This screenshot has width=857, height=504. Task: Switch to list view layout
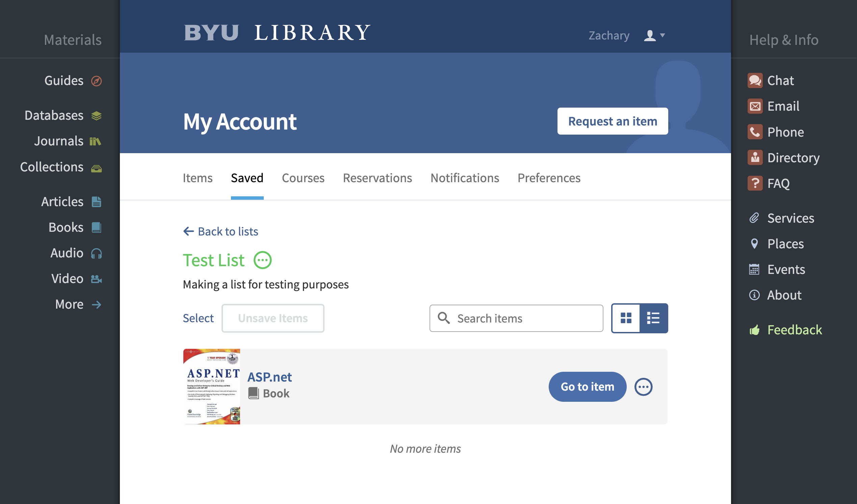(653, 318)
